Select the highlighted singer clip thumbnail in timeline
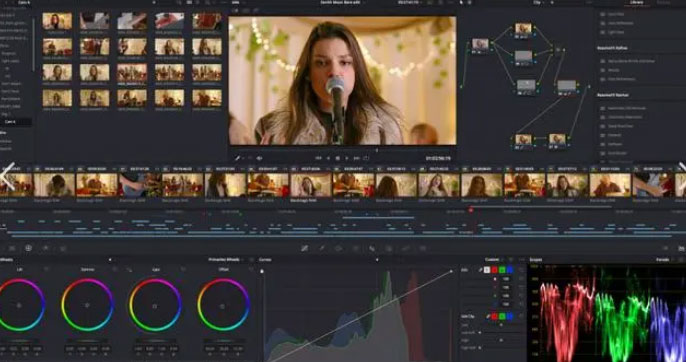The height and width of the screenshot is (362, 686). click(311, 184)
